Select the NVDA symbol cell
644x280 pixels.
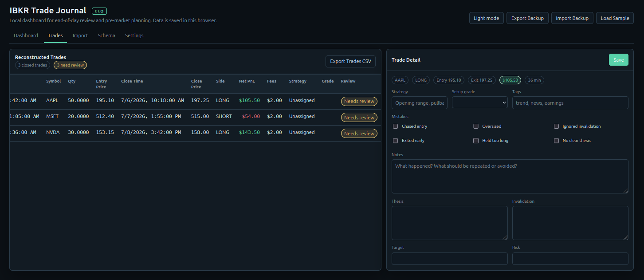[x=53, y=133]
